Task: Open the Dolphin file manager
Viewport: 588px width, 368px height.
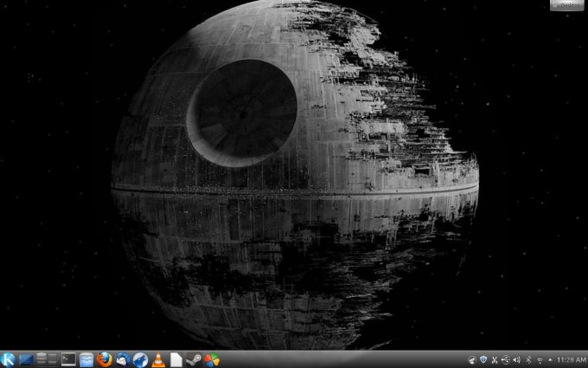Action: click(86, 359)
